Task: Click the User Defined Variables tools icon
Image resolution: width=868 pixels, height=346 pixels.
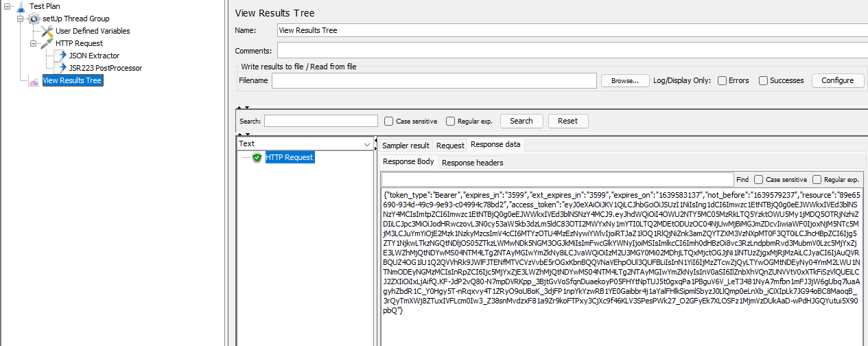Action: coord(47,31)
